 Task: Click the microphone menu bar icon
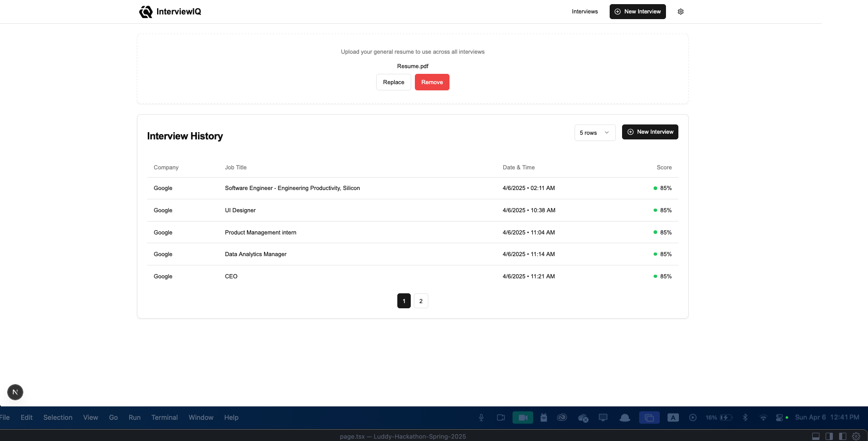(481, 417)
